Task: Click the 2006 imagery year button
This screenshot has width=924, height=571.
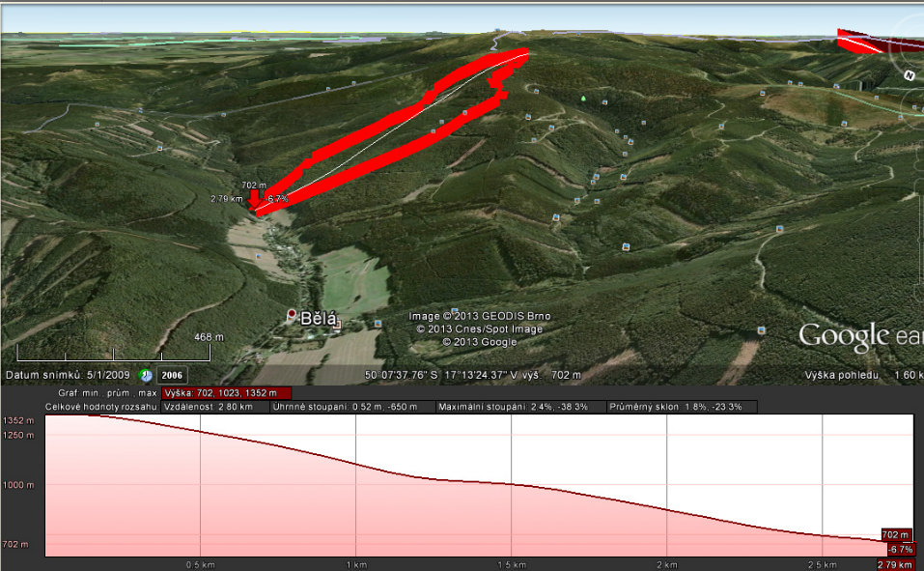Action: (172, 375)
